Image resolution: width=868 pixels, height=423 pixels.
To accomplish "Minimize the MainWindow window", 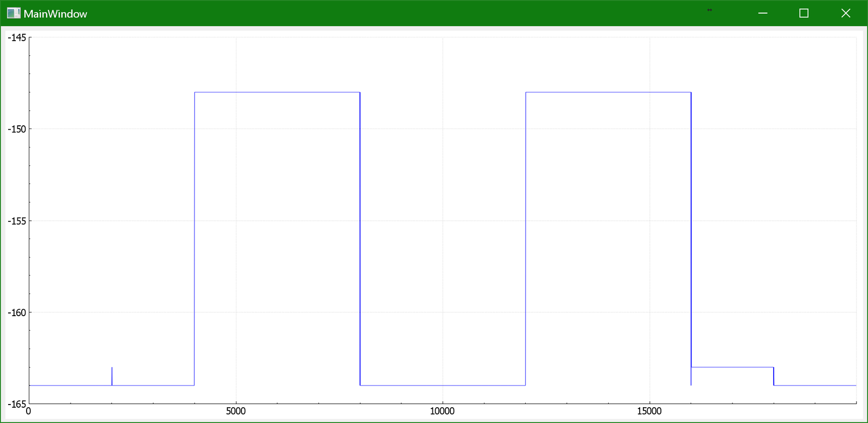I will coord(763,13).
